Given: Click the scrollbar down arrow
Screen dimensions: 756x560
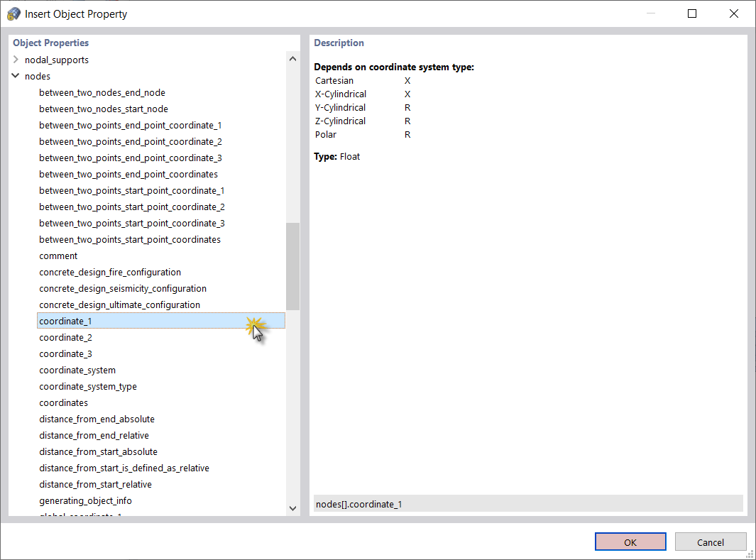Looking at the screenshot, I should click(292, 508).
